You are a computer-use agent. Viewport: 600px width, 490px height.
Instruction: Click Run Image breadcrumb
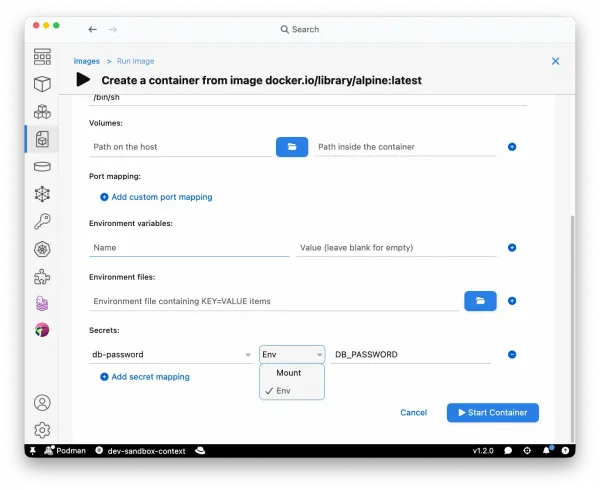click(135, 61)
